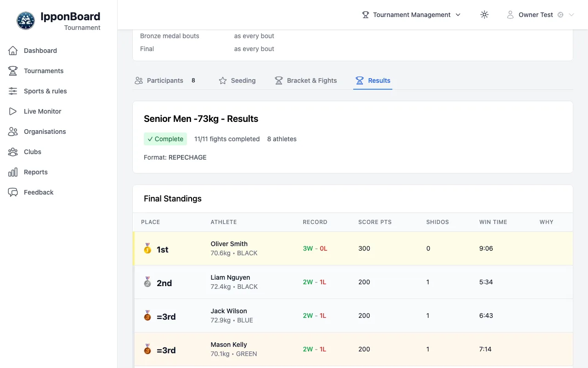Click the IpponBoard logo icon

coord(26,21)
